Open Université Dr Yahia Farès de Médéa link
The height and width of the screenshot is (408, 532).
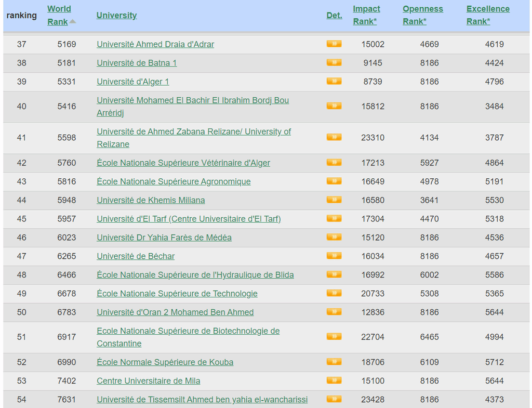[x=164, y=238]
